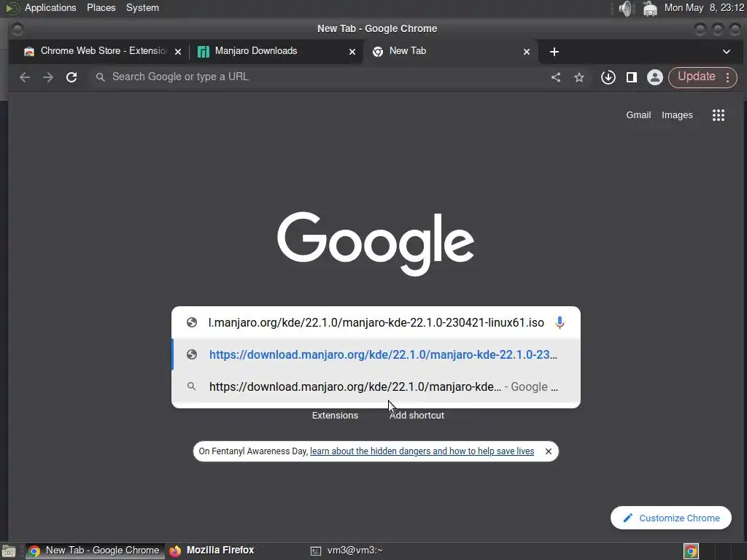
Task: Open the Google apps grid
Action: [x=719, y=115]
